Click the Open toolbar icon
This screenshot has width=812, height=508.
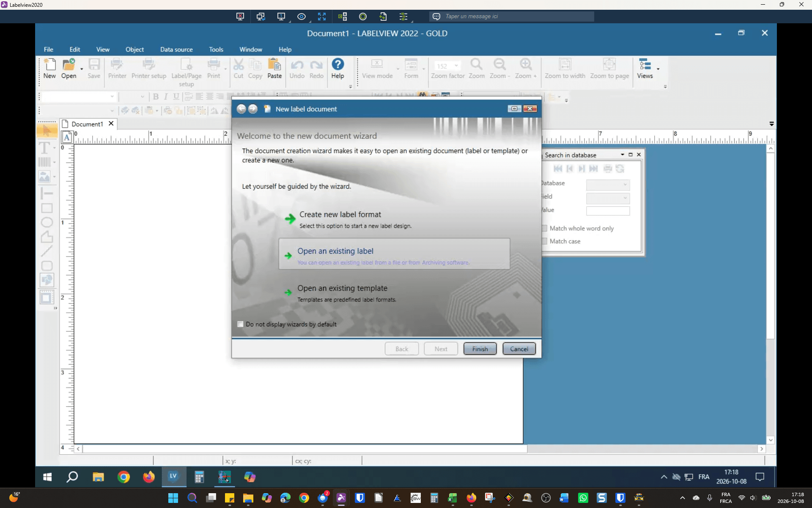69,69
